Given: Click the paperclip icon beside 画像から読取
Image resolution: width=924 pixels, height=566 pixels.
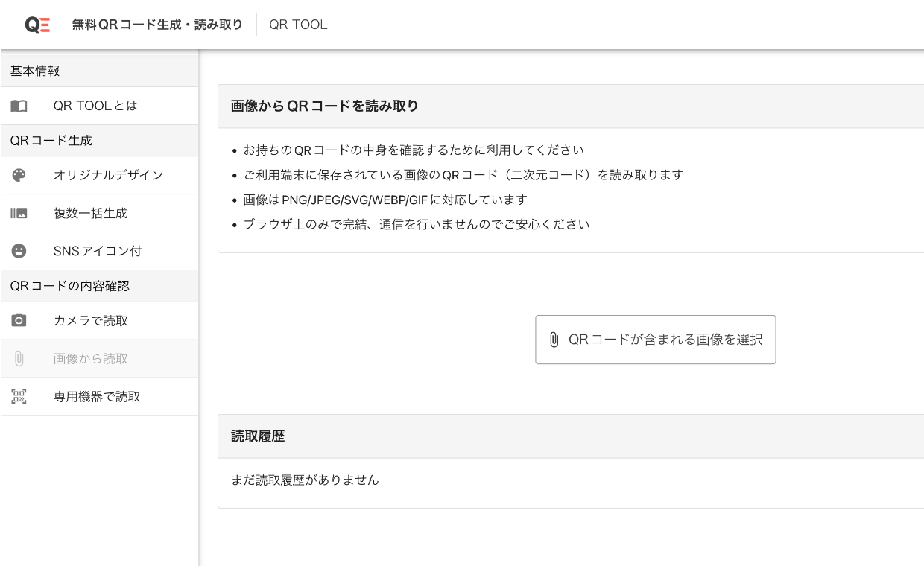Looking at the screenshot, I should click(x=19, y=359).
